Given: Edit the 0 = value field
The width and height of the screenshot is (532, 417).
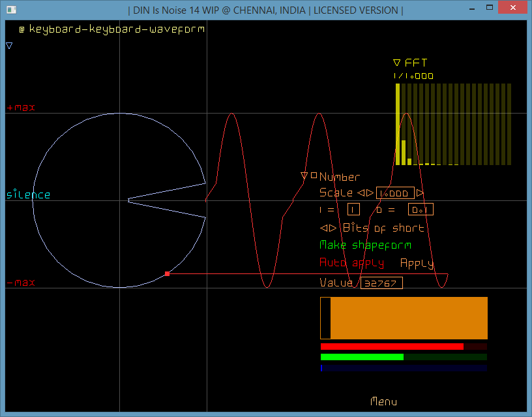Looking at the screenshot, I should [421, 209].
